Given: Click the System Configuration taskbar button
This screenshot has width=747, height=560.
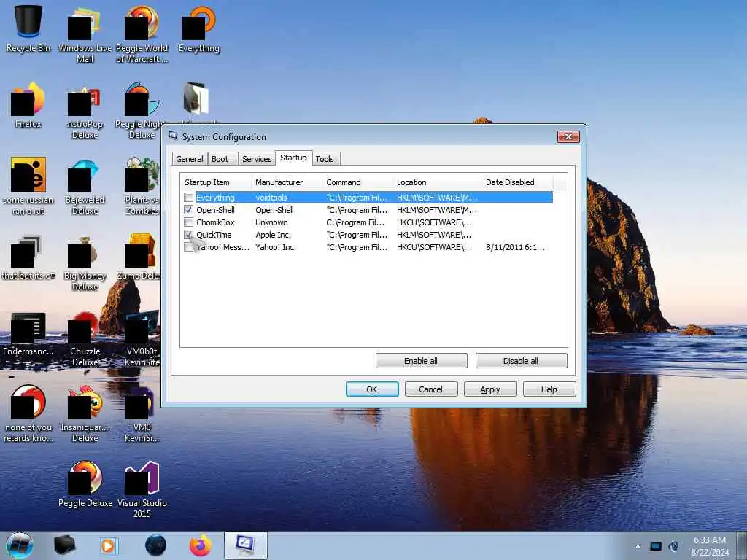Looking at the screenshot, I should pyautogui.click(x=245, y=545).
